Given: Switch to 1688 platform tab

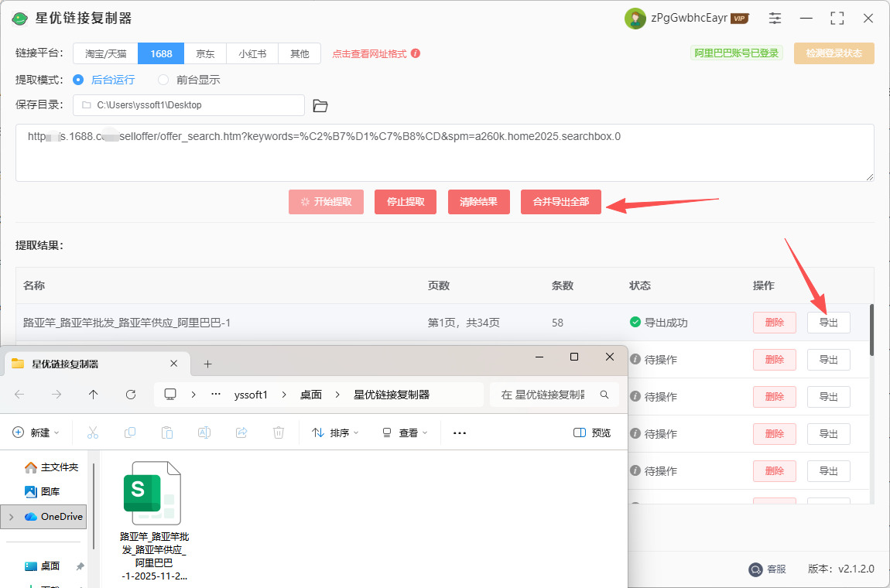Looking at the screenshot, I should [161, 54].
